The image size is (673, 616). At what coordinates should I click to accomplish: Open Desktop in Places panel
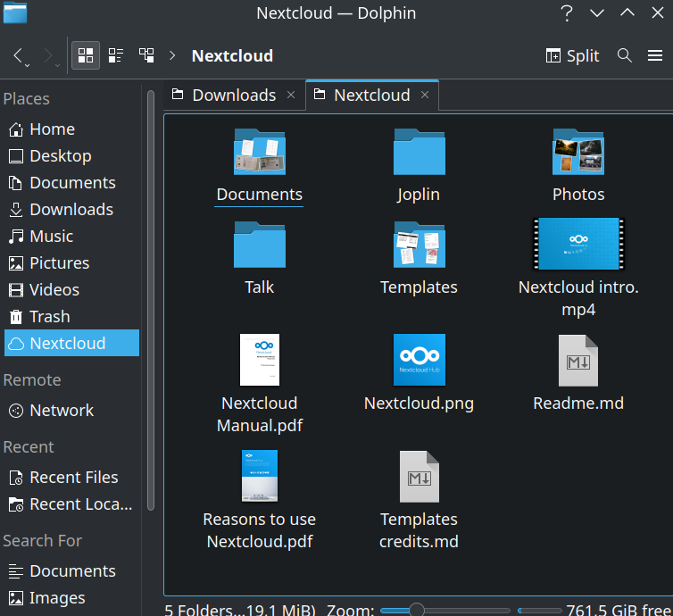point(71,156)
